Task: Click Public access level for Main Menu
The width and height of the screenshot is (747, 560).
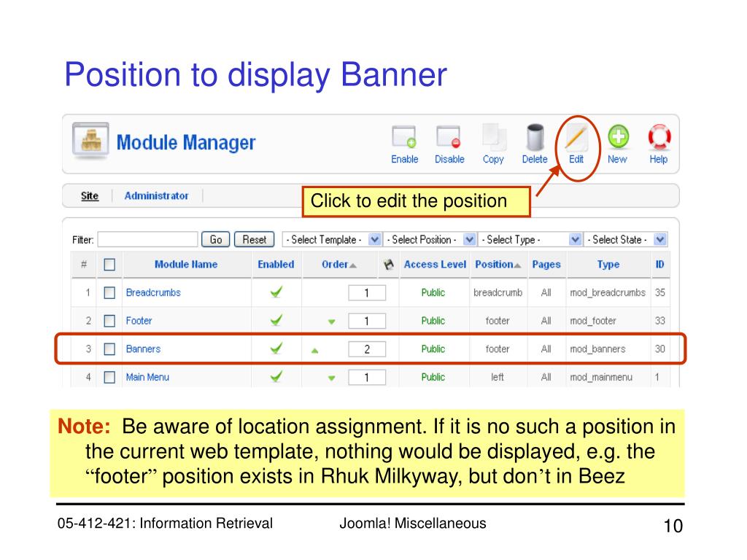Action: click(x=433, y=377)
